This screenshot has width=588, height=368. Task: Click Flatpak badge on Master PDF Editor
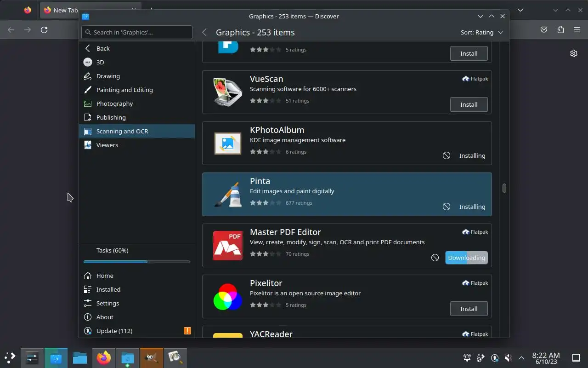pyautogui.click(x=475, y=232)
